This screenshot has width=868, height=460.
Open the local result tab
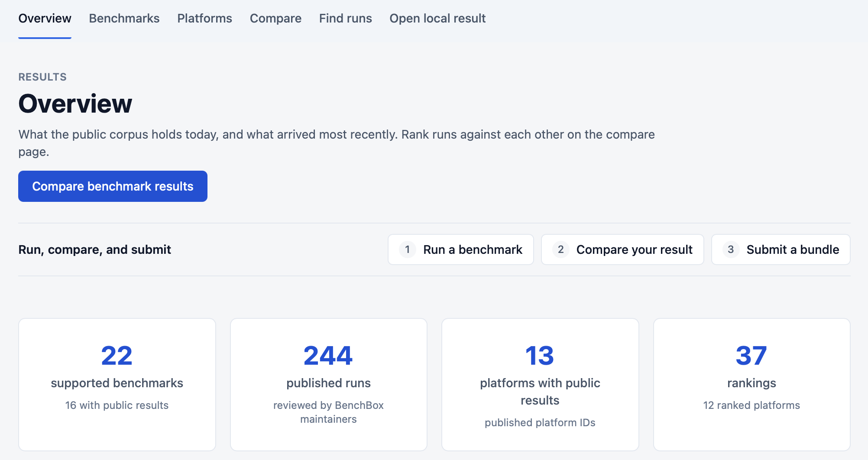coord(437,18)
